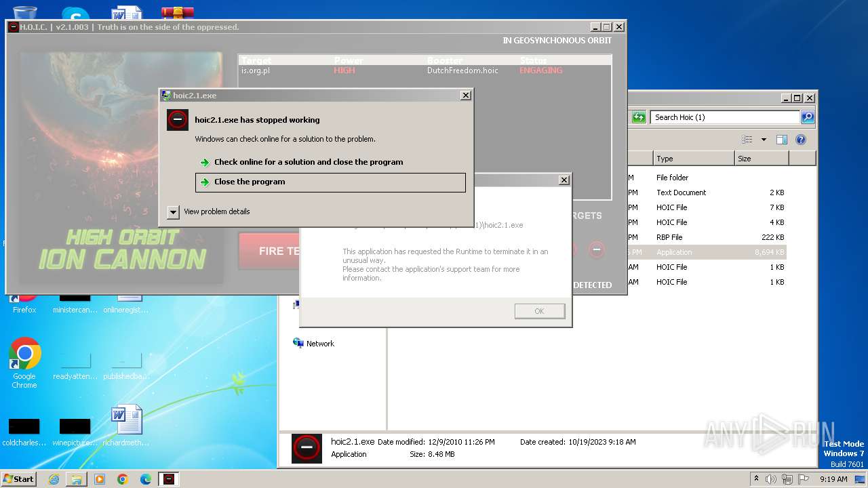Click 'Close the program' option
Viewport: 868px width, 488px height.
click(330, 182)
